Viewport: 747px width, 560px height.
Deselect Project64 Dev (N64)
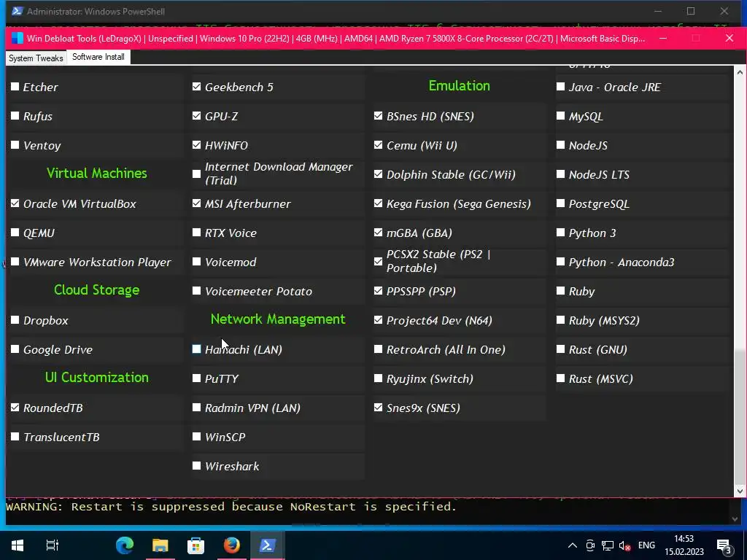[379, 320]
